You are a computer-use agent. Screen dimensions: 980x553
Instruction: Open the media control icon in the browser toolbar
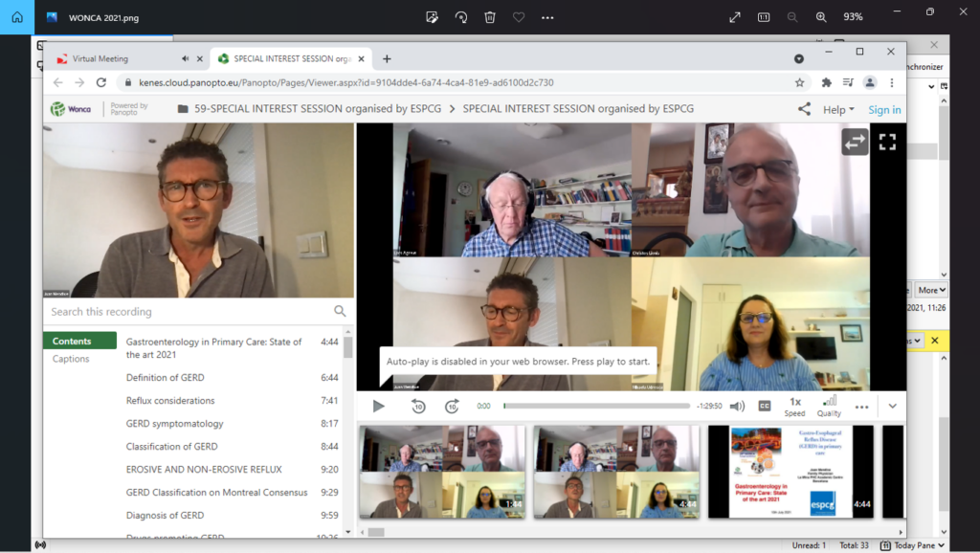[848, 82]
